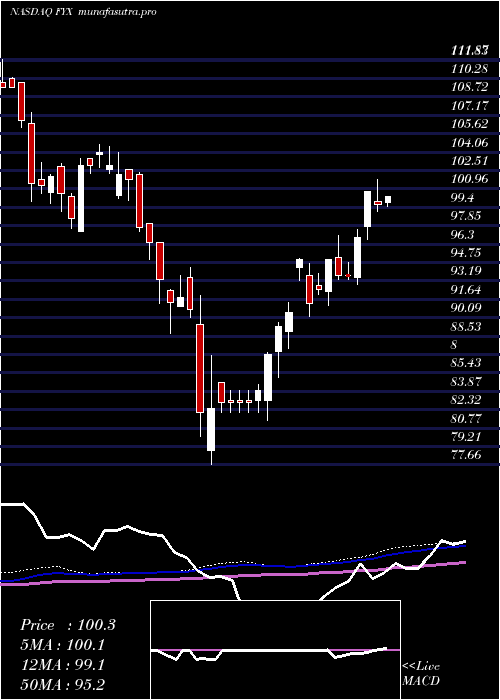Select the 96.3 price axis label

click(463, 235)
